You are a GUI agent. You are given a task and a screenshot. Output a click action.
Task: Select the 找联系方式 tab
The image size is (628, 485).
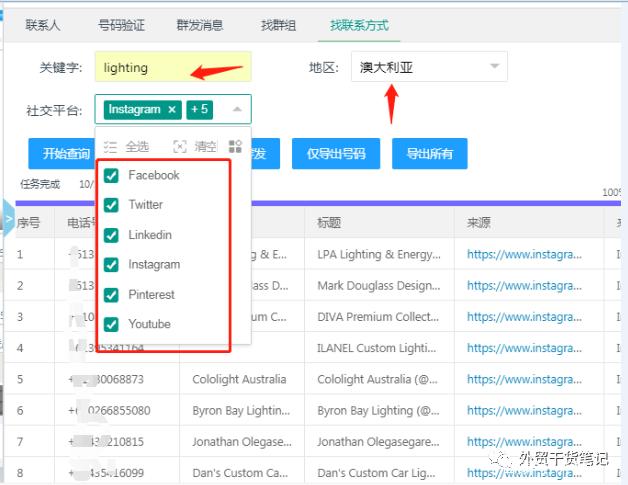[359, 25]
